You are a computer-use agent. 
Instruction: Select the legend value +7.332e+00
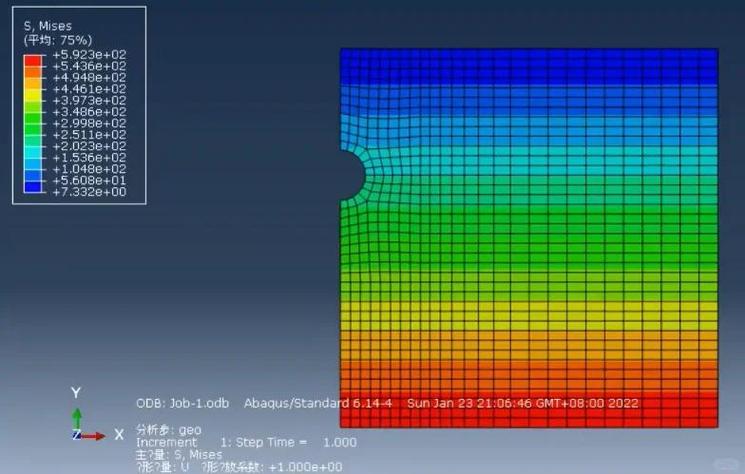pyautogui.click(x=89, y=191)
